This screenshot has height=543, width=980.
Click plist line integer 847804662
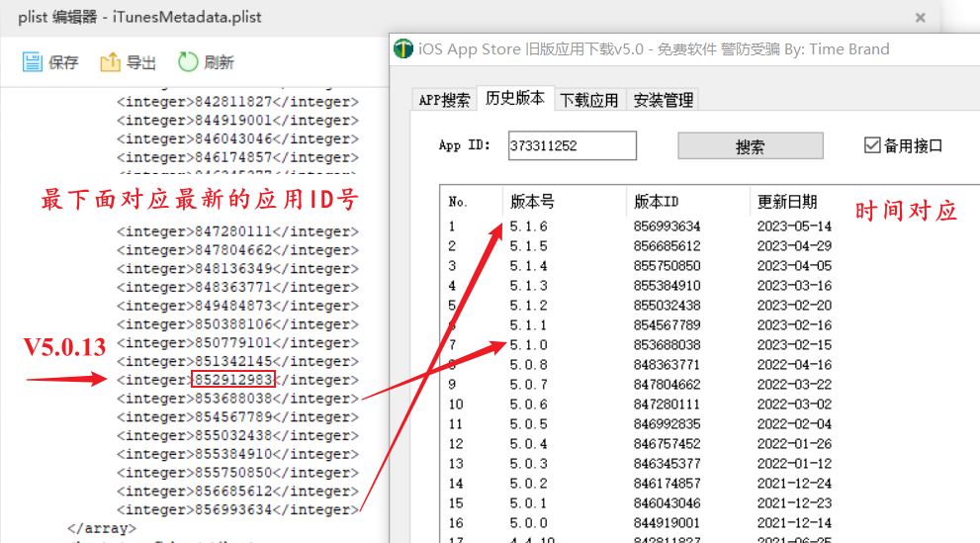click(x=237, y=250)
